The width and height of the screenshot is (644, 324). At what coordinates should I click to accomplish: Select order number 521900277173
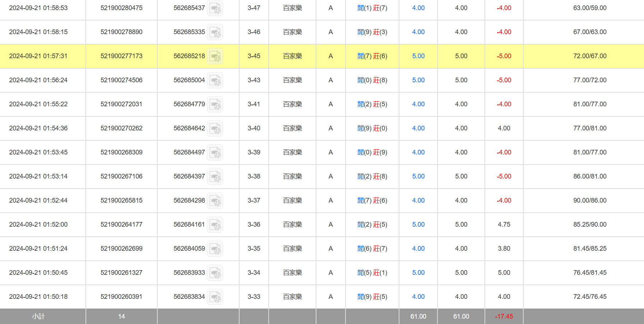(121, 56)
